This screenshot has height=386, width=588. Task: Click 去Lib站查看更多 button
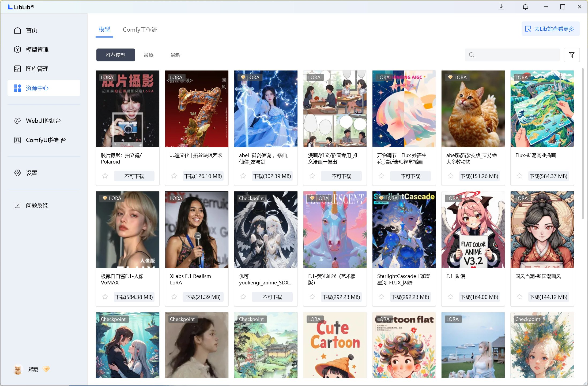pyautogui.click(x=551, y=29)
